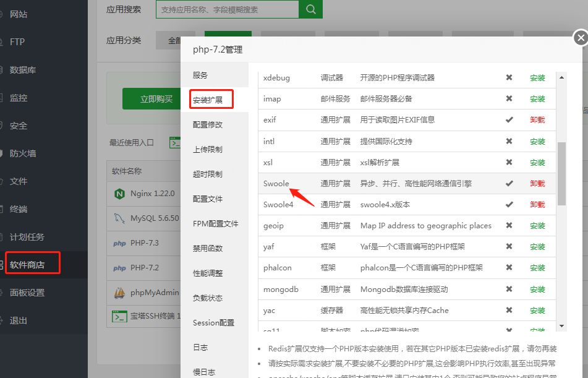Click the xdebug not-installed X mark
Image resolution: width=588 pixels, height=378 pixels.
(x=509, y=77)
